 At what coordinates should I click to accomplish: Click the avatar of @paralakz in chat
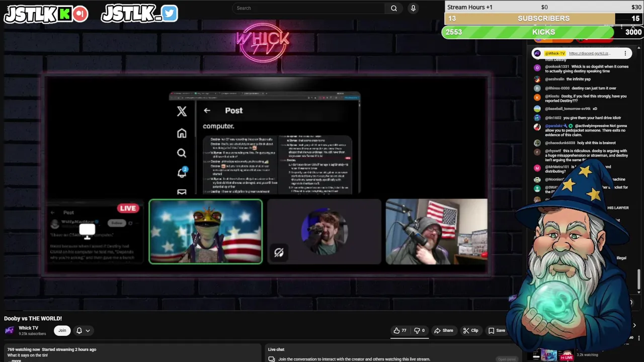click(x=537, y=126)
